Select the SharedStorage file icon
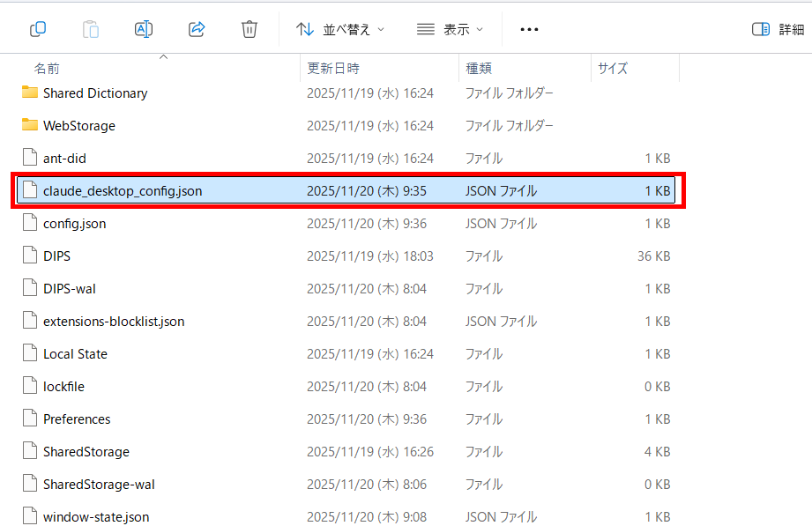Screen dimensions: 812x526 pos(30,451)
